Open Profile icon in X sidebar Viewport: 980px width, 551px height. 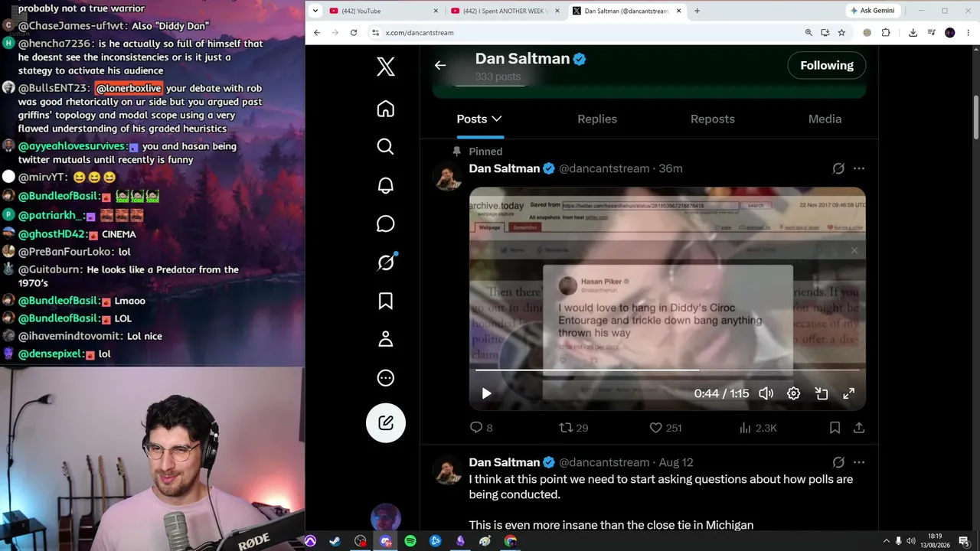click(x=386, y=339)
